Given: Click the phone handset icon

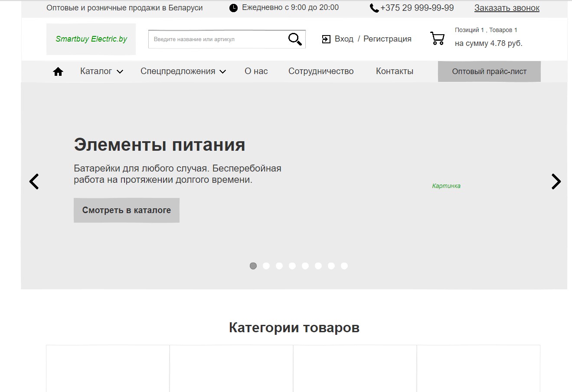Looking at the screenshot, I should (x=374, y=8).
